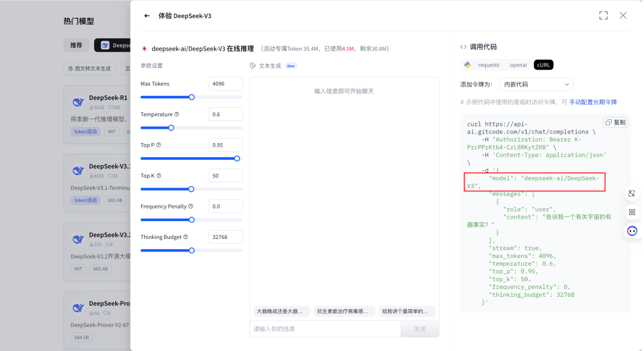
Task: Adjust the Thinking Budget slider handle
Action: [x=191, y=250]
